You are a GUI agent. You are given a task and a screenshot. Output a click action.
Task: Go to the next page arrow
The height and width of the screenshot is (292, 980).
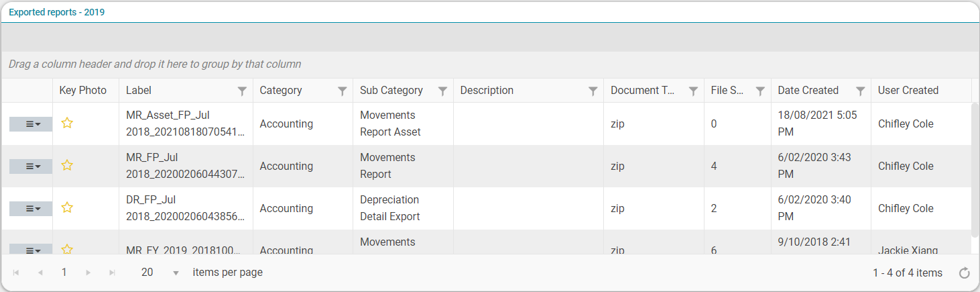pos(88,273)
